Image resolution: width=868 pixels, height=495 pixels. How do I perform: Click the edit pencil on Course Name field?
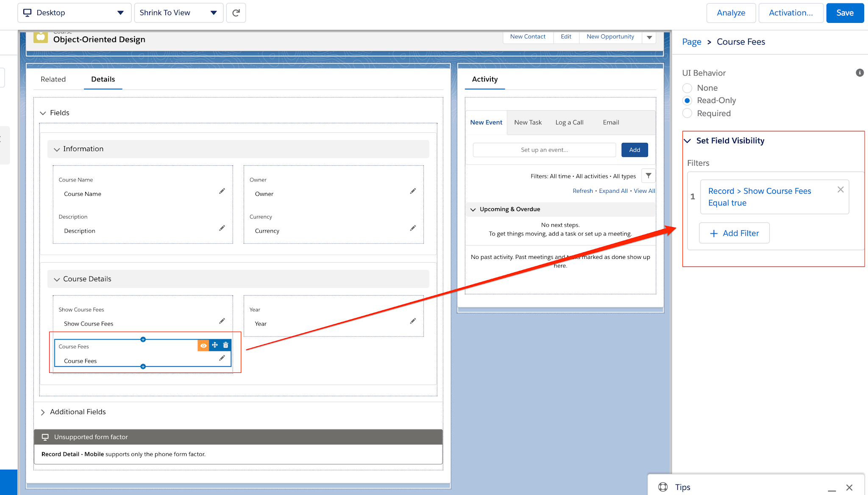pos(222,191)
